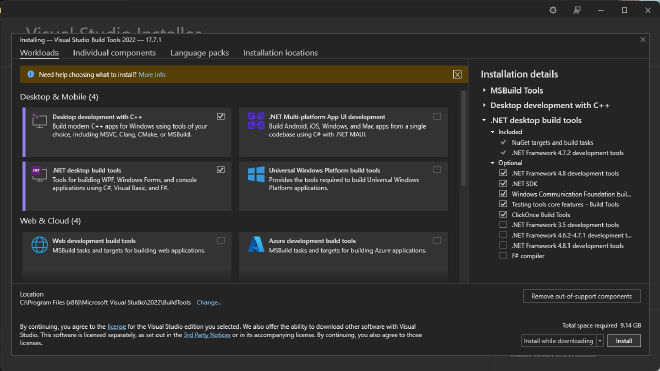Select NuGet targets and build tasks row
The height and width of the screenshot is (371, 660).
[x=552, y=142]
